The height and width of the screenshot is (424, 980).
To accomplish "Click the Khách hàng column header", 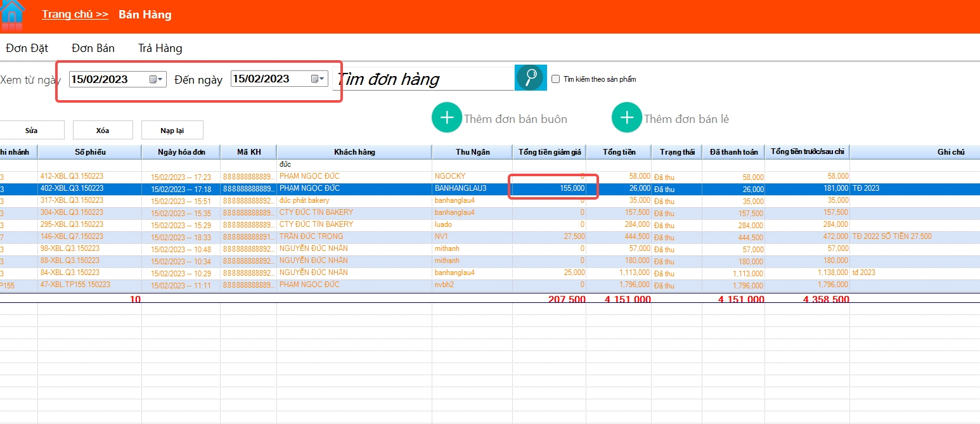I will [x=354, y=152].
